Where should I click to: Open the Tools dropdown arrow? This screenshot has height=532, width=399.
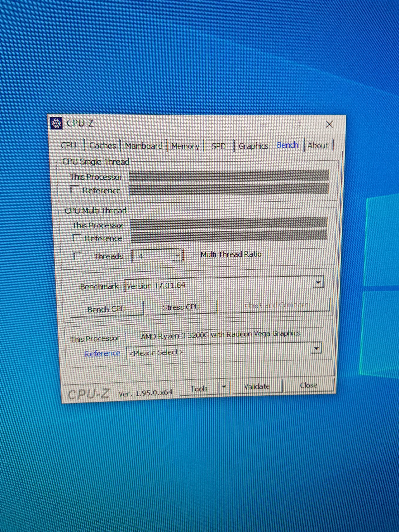click(x=224, y=387)
